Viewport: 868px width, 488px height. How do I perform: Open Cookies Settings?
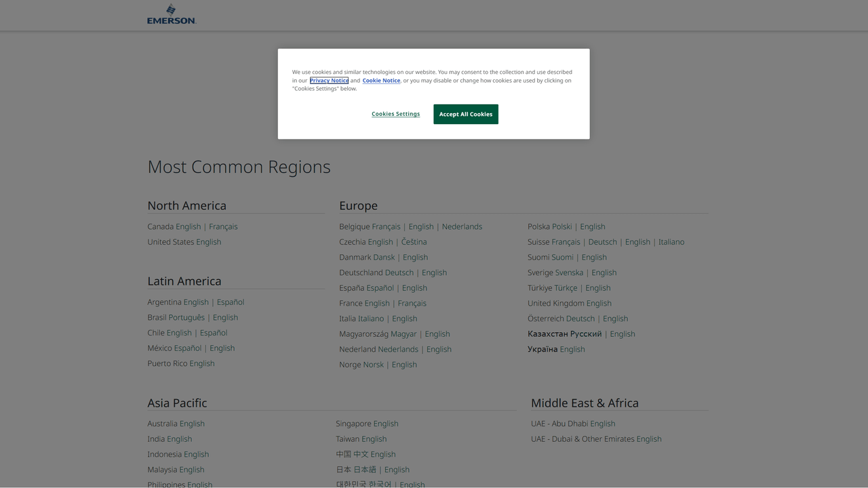click(x=395, y=114)
